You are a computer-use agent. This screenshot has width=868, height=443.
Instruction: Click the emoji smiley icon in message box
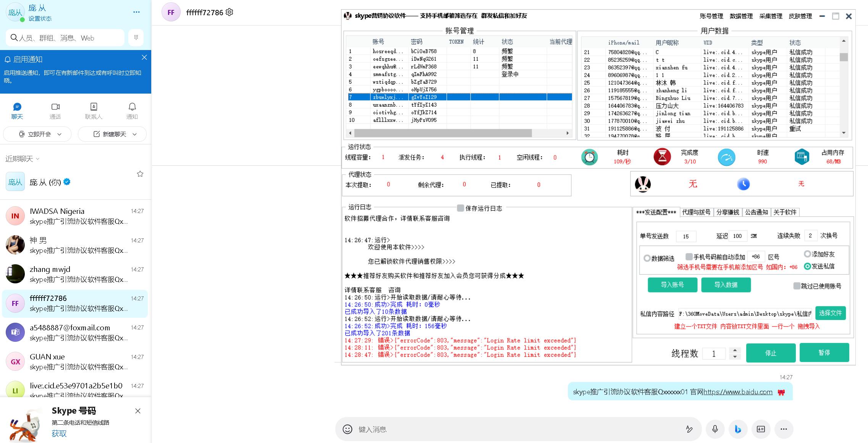click(347, 429)
